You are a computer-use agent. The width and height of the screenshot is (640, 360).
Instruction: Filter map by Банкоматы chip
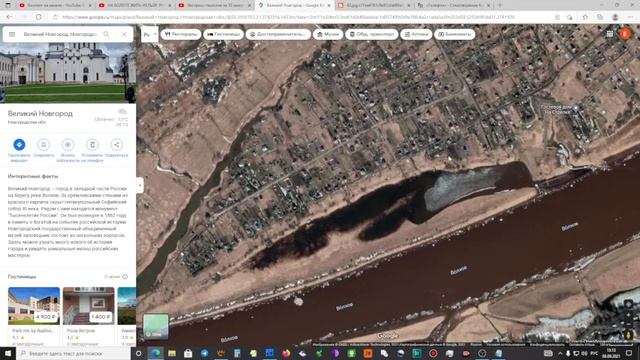(455, 34)
